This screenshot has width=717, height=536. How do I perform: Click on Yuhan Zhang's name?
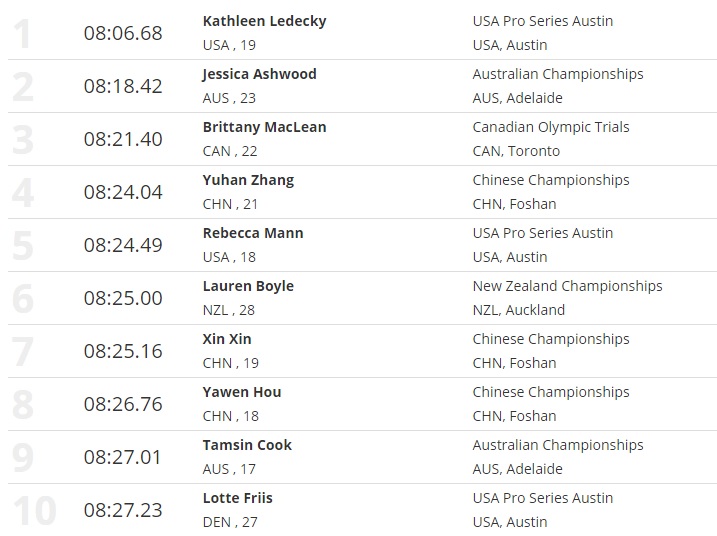pos(248,180)
